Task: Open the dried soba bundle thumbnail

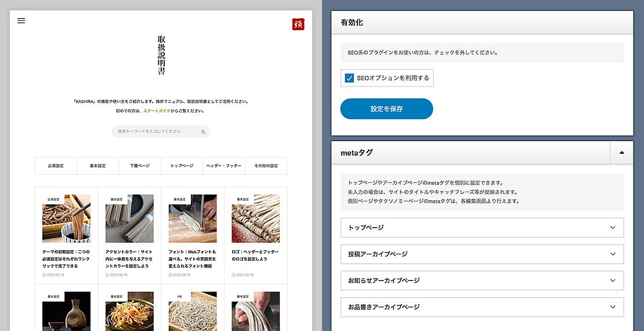Action: pyautogui.click(x=129, y=218)
